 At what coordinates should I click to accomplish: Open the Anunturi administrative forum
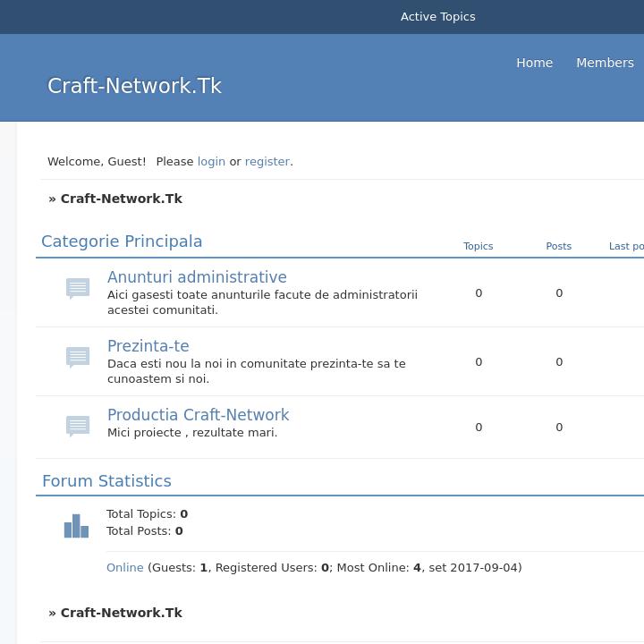point(197,277)
